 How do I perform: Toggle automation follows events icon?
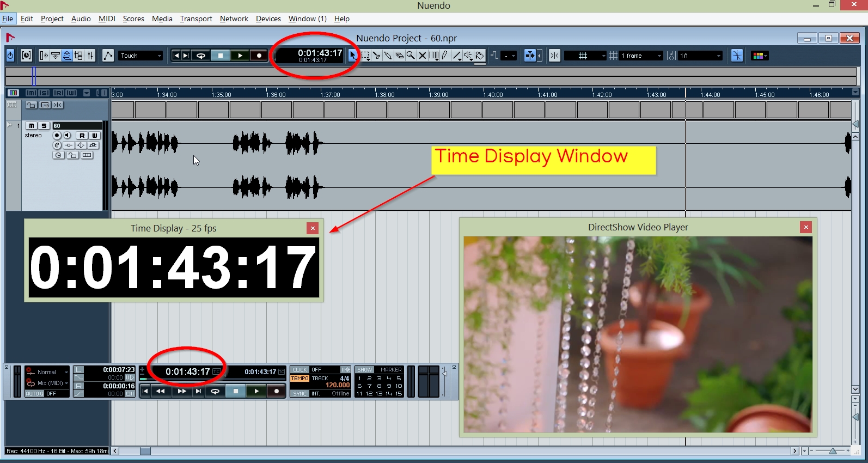108,56
